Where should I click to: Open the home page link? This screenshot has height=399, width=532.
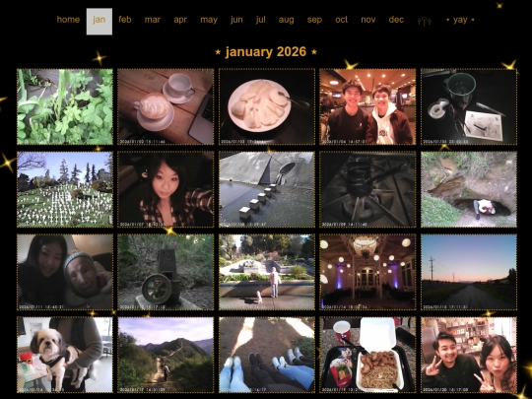pyautogui.click(x=68, y=20)
